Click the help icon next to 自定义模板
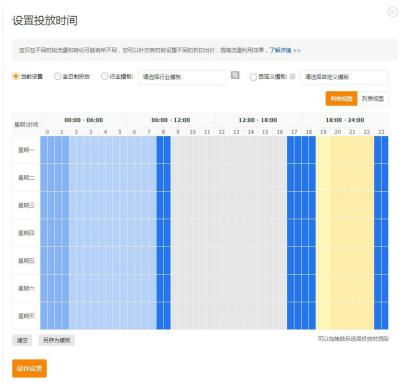This screenshot has height=383, width=400. click(x=292, y=76)
